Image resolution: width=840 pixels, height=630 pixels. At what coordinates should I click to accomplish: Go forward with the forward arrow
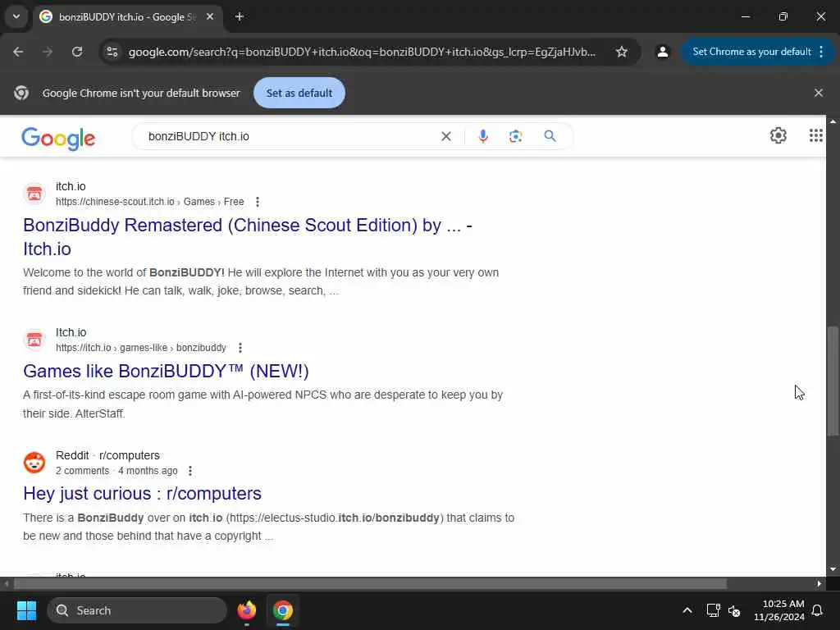tap(48, 52)
